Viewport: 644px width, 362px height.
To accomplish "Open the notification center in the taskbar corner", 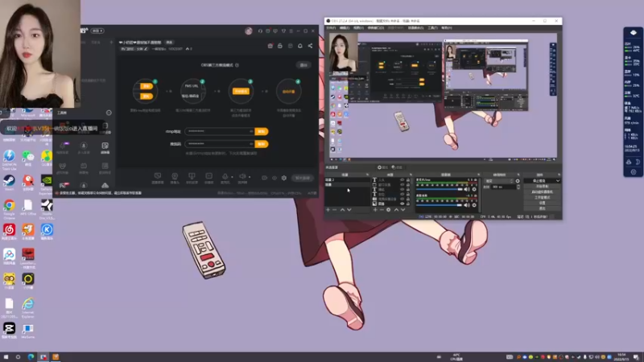I will click(x=636, y=357).
